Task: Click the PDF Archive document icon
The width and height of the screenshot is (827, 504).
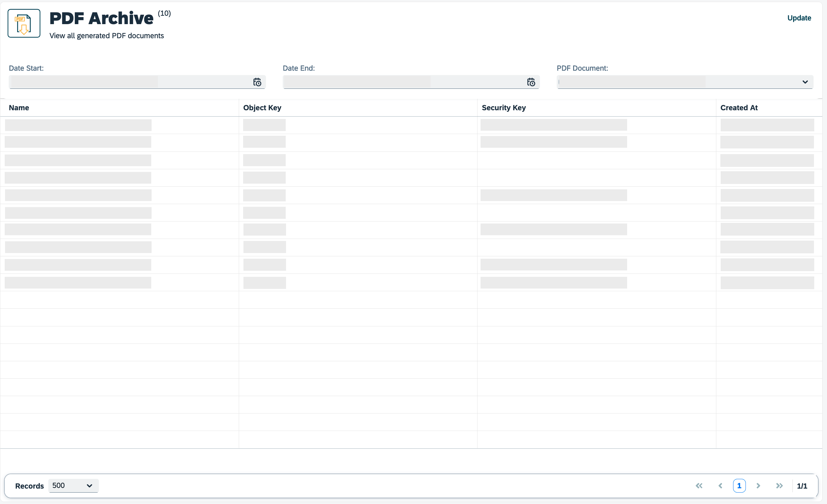Action: tap(24, 23)
